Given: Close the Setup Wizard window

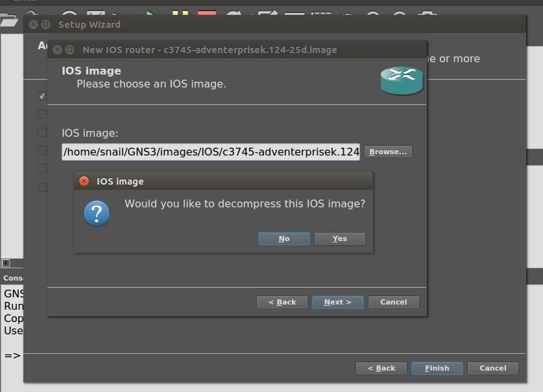Looking at the screenshot, I should click(33, 25).
